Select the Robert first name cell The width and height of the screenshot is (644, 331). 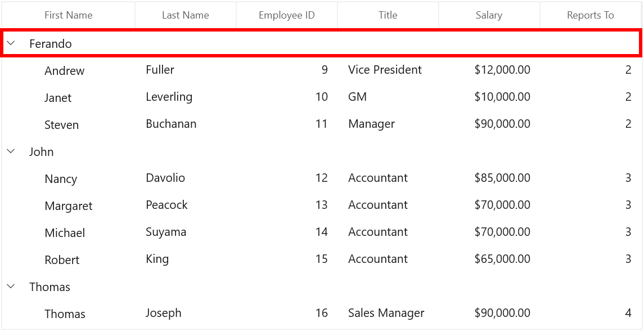(62, 260)
